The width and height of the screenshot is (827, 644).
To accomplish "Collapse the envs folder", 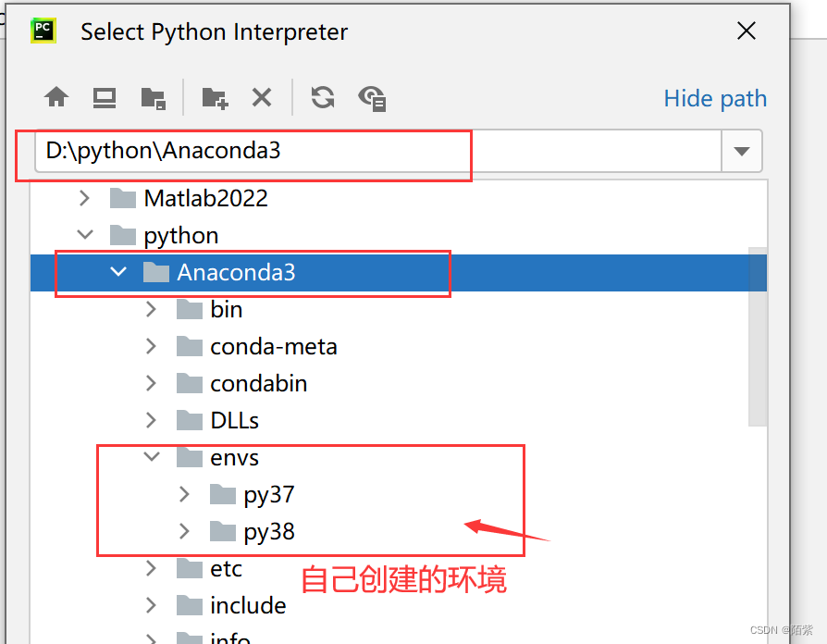I will pyautogui.click(x=151, y=456).
